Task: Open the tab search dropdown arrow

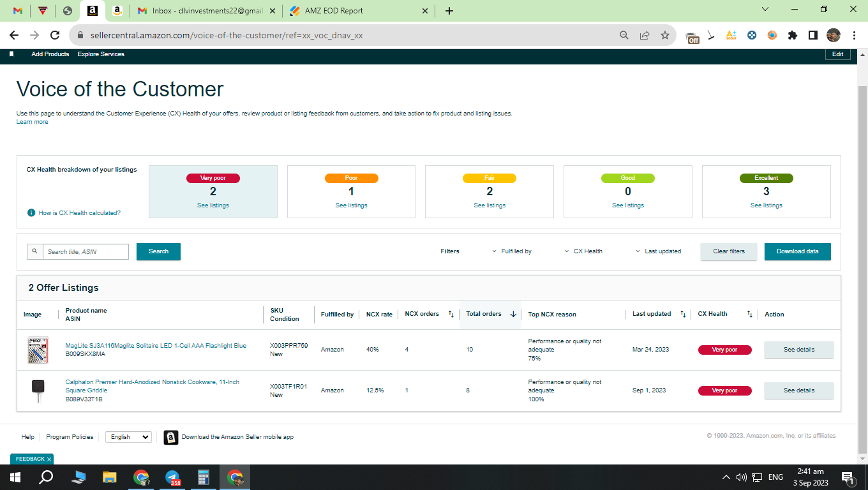Action: click(766, 10)
